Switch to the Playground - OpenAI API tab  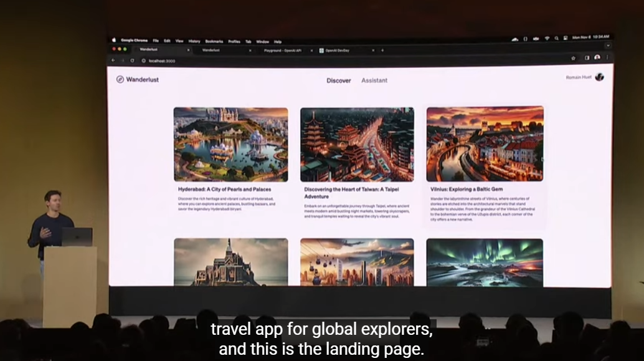point(284,50)
